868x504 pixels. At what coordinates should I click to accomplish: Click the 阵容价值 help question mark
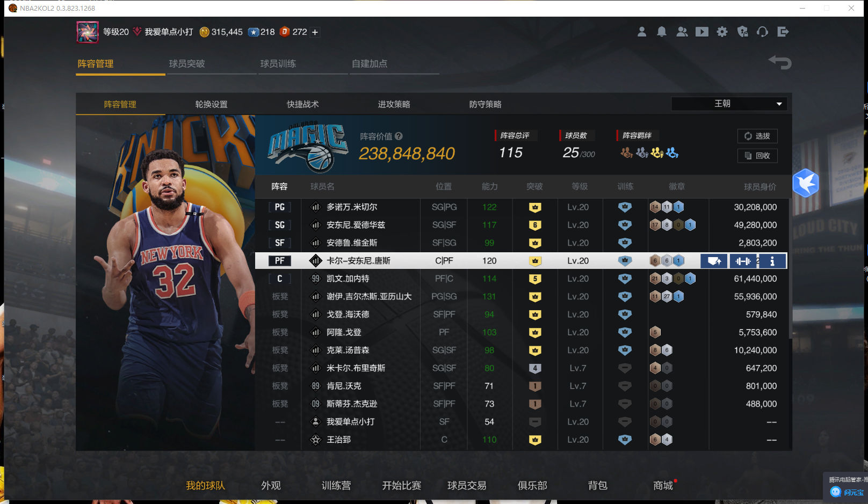pyautogui.click(x=399, y=136)
